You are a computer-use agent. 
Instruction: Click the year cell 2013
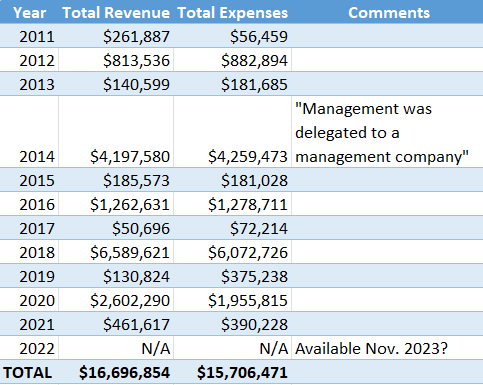click(x=29, y=84)
